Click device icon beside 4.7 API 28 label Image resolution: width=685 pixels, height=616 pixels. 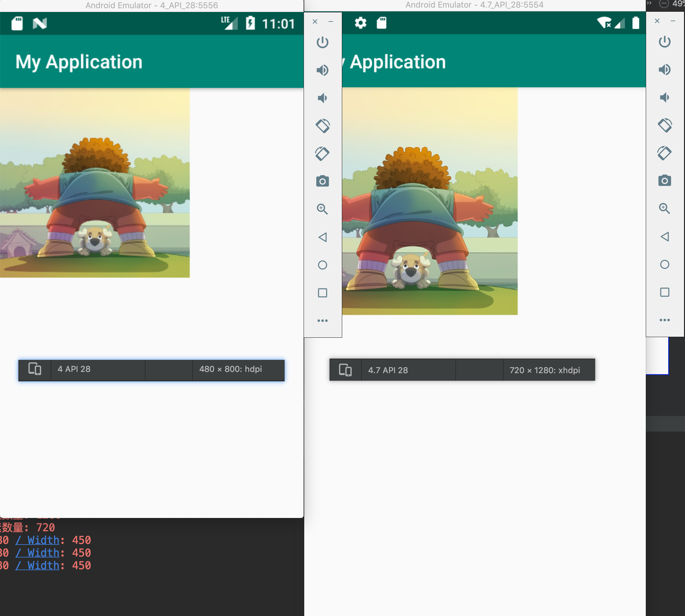pos(345,370)
